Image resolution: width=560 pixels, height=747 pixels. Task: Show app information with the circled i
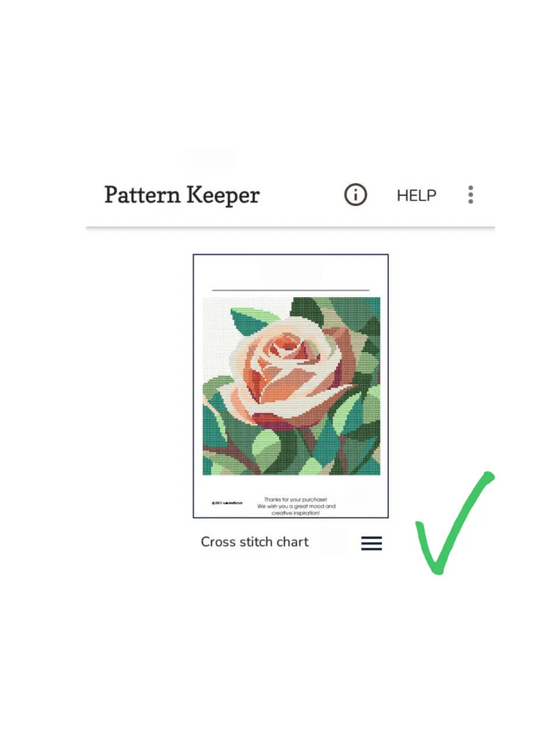[x=355, y=195]
